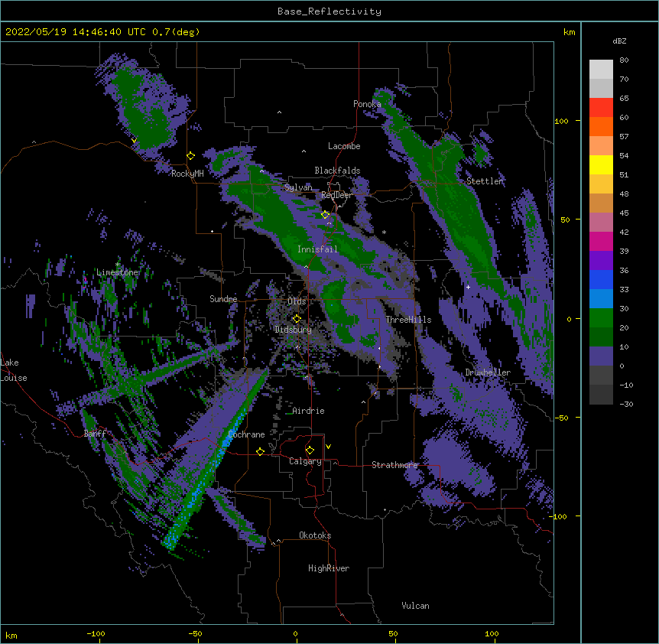This screenshot has width=659, height=644.
Task: Pick the orange 57-60 dBZ legend swatch
Action: (601, 126)
